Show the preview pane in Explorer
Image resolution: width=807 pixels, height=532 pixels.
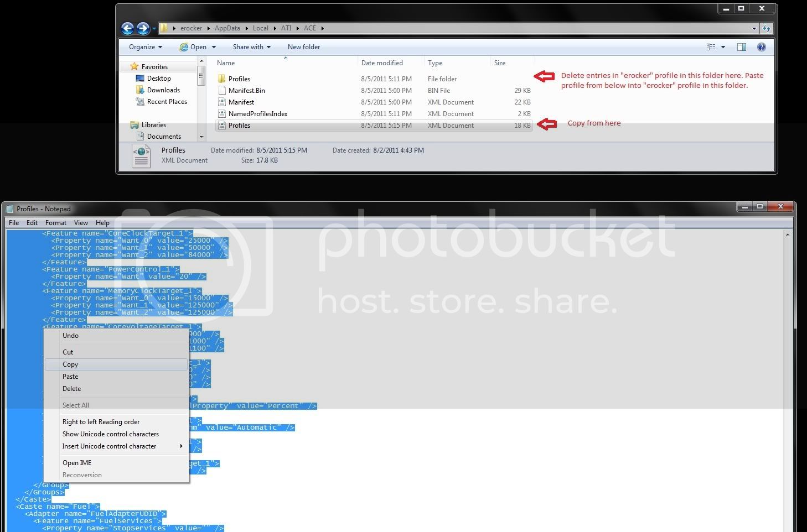click(742, 47)
